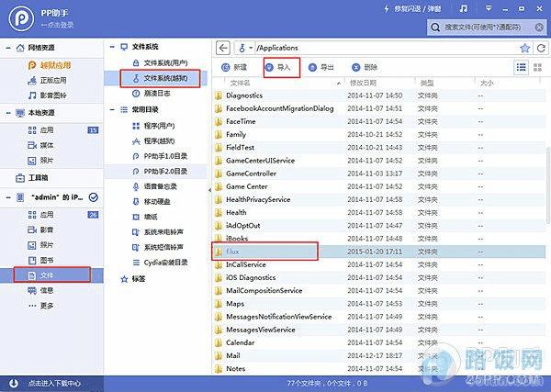Open 影音 under admin device
This screenshot has width=551, height=392.
tap(40, 230)
